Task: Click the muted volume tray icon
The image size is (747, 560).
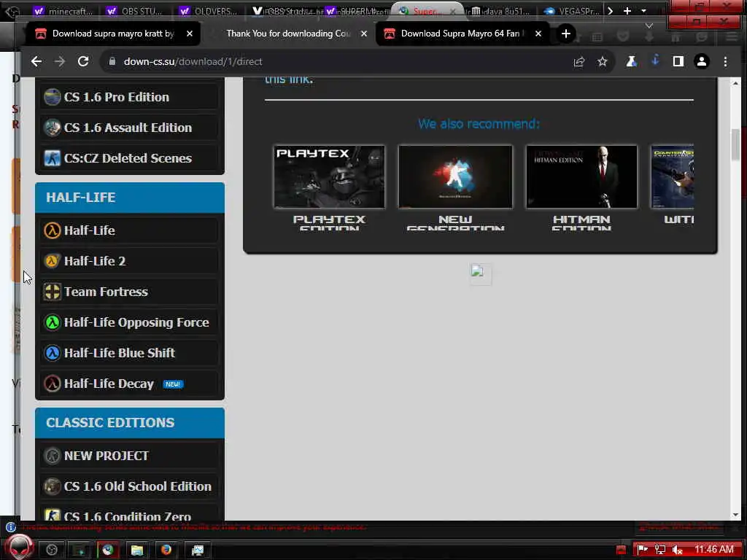Action: 676,550
